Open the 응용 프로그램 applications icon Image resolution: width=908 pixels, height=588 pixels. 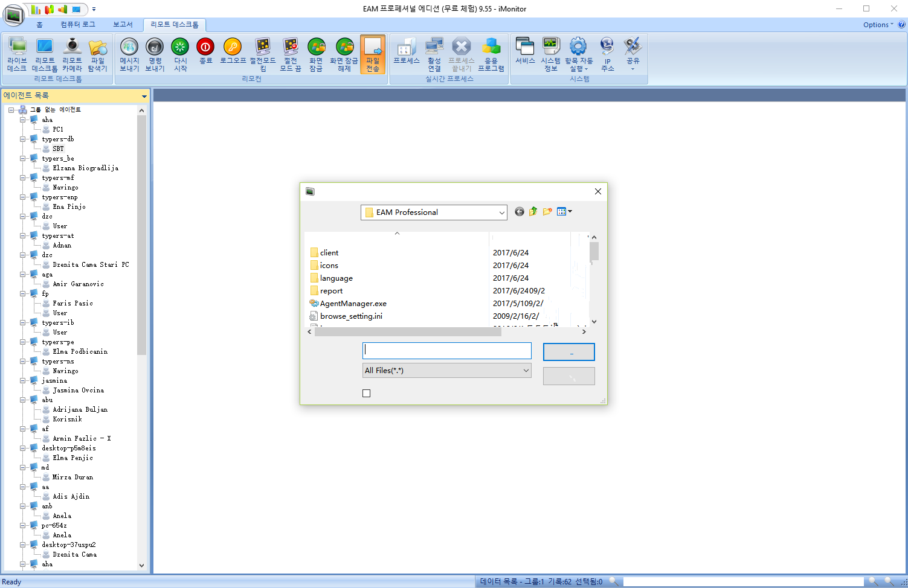point(491,54)
